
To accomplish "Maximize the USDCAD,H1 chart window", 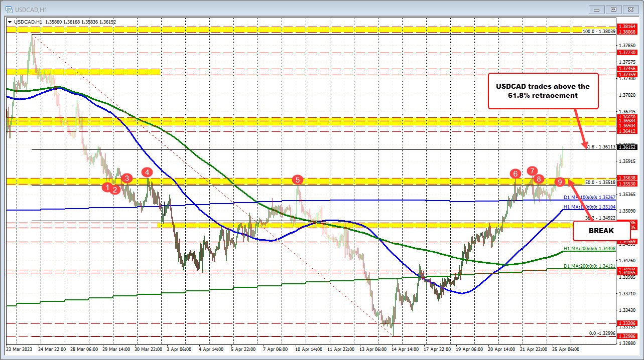I will click(613, 9).
